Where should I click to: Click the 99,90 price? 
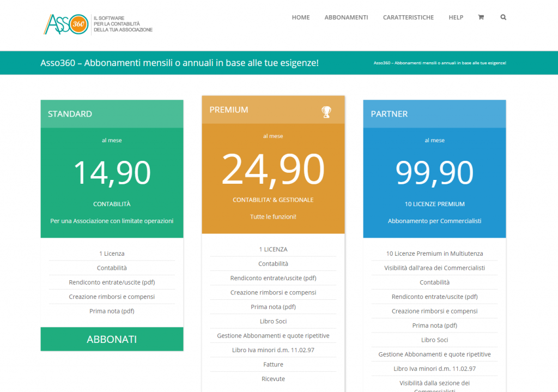(x=434, y=173)
